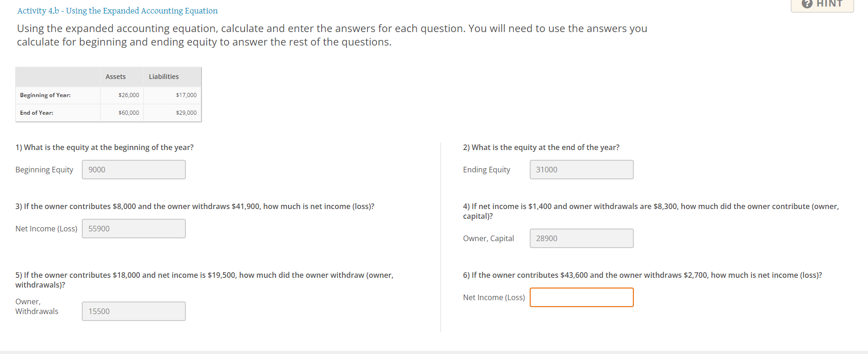Click the Beginning of Year table row
868x354 pixels.
45,95
